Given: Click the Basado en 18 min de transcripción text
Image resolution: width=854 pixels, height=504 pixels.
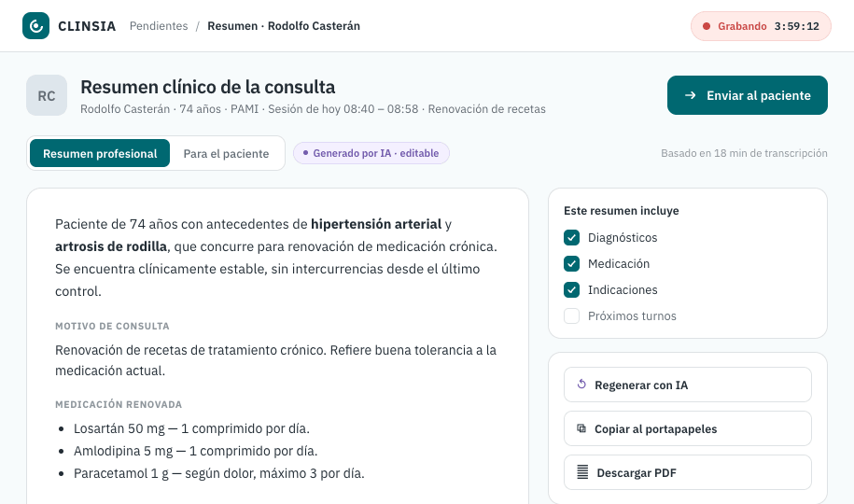Looking at the screenshot, I should tap(744, 153).
